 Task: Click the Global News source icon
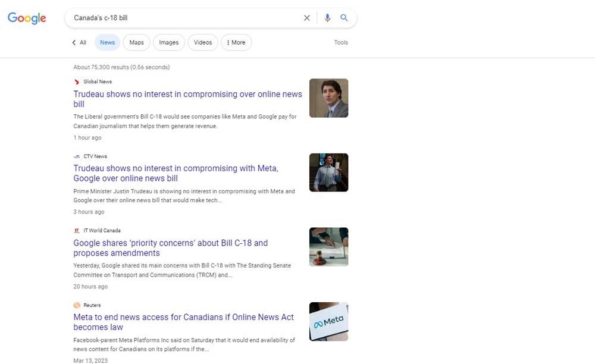tap(77, 81)
